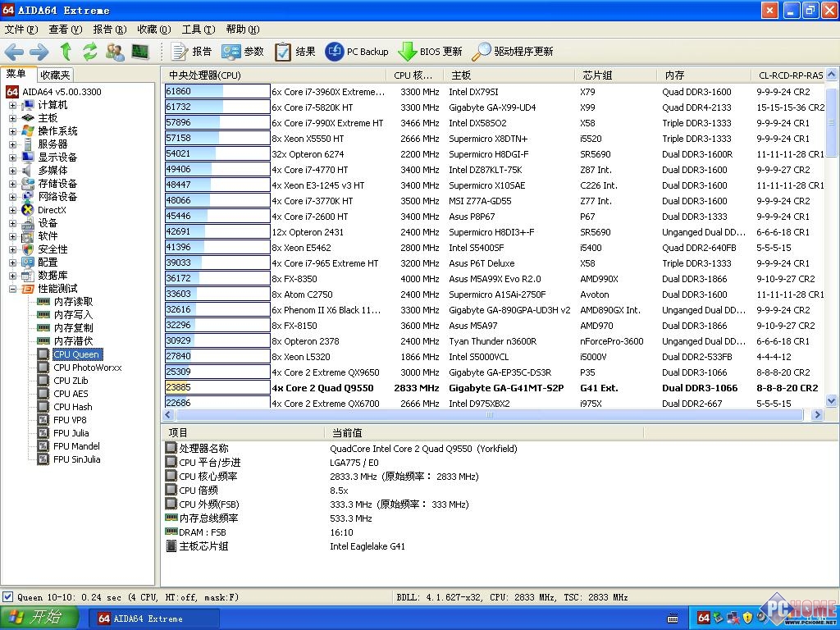Click the green Up arrow icon
Viewport: 840px width, 630px height.
click(66, 52)
